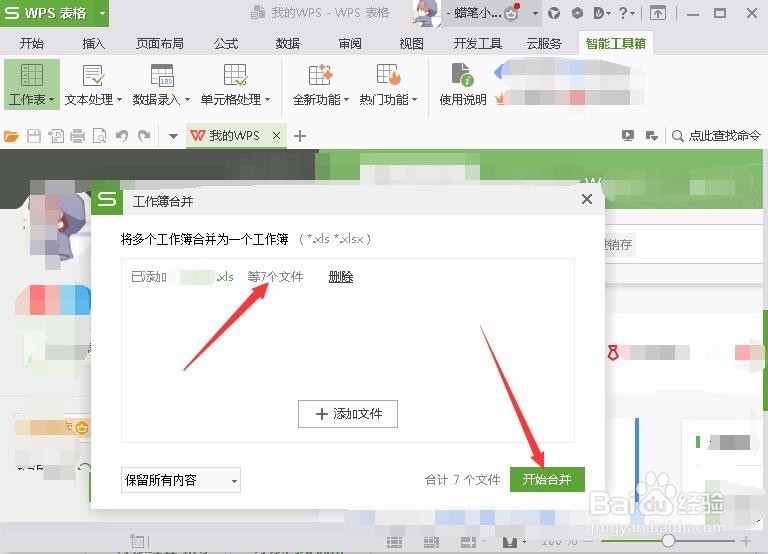This screenshot has width=768, height=554.
Task: Click the reading mode icon in status bar
Action: click(468, 542)
